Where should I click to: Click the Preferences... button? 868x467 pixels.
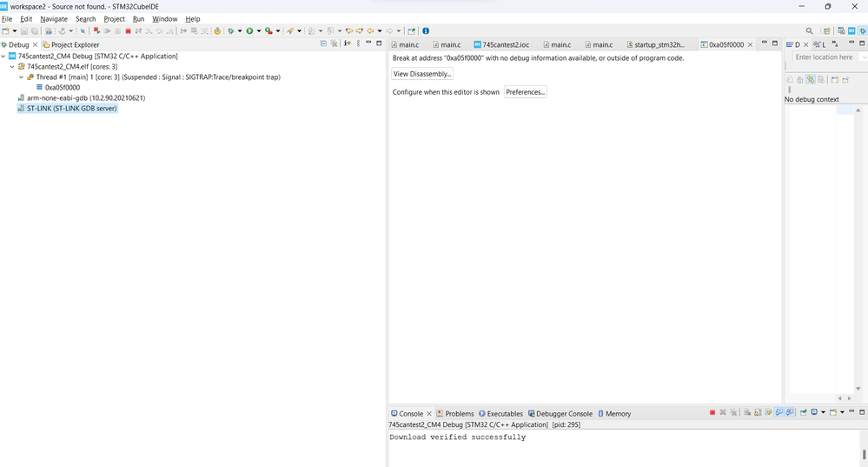(x=526, y=92)
